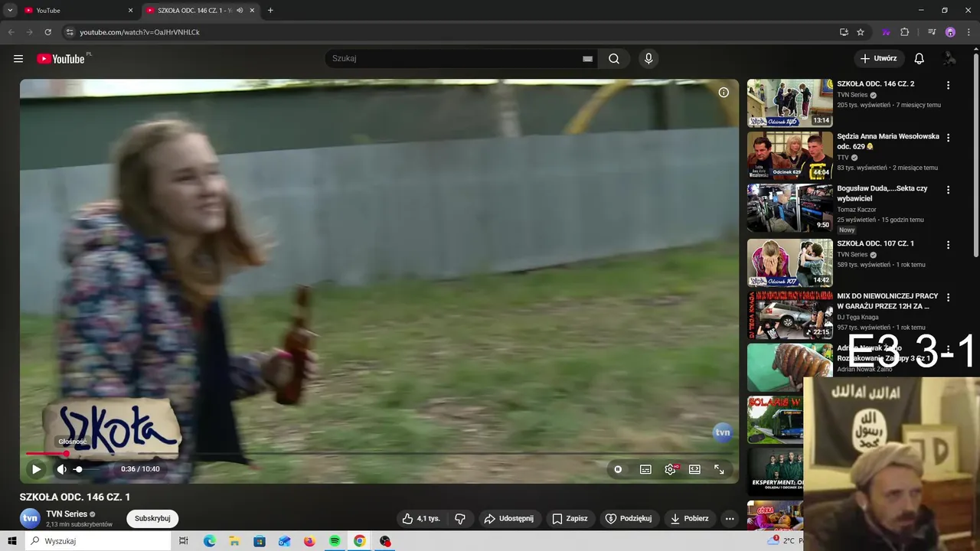Go to the YouTube home logo
980x551 pixels.
point(60,59)
